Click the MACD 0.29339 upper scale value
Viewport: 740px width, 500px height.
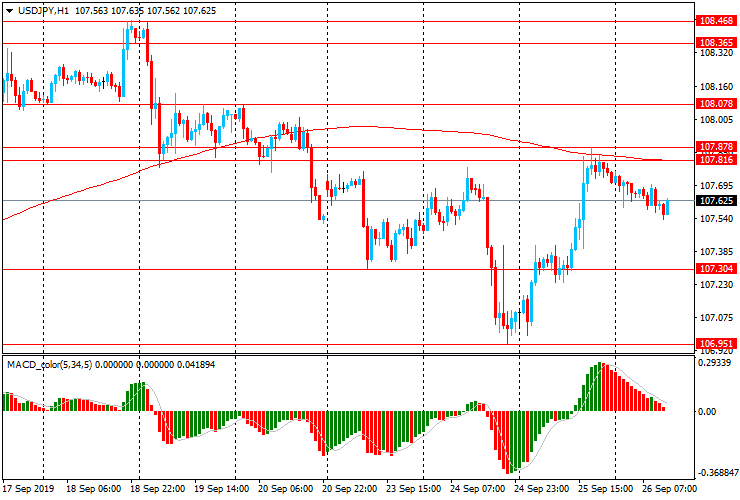[x=714, y=365]
